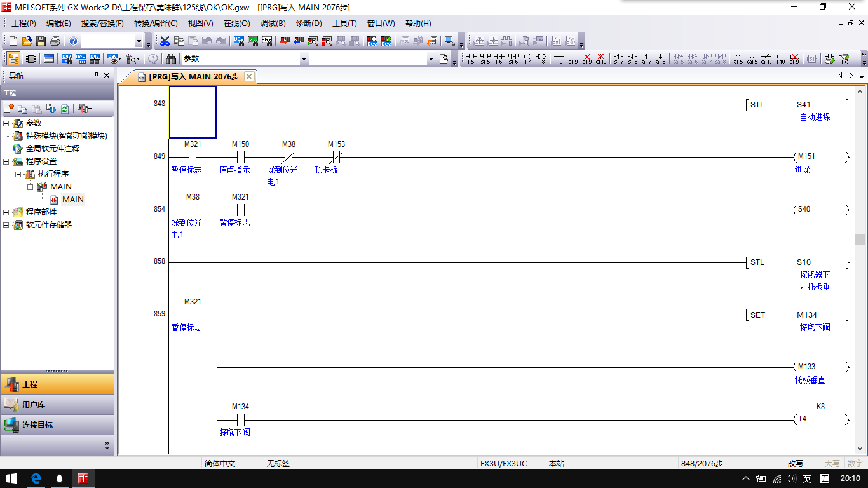
Task: Click the Print icon in toolbar
Action: pos(55,41)
